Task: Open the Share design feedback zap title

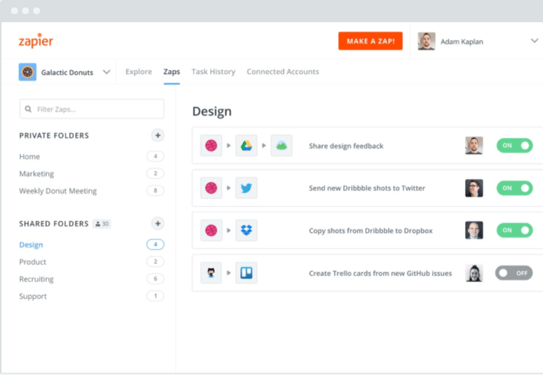Action: (x=346, y=146)
